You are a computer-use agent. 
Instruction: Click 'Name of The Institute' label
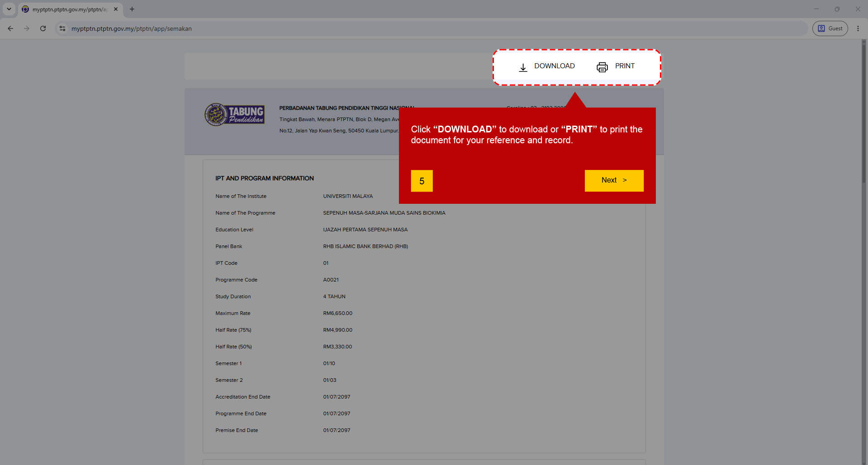[x=241, y=196]
